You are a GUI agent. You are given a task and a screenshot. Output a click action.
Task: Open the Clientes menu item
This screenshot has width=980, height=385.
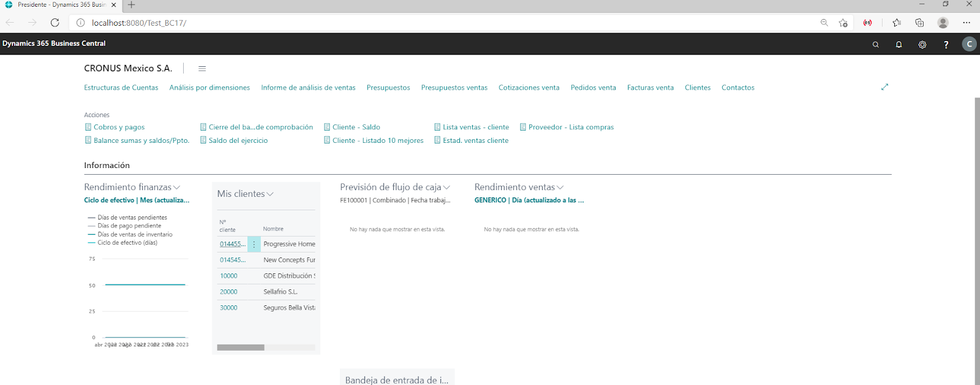click(698, 88)
